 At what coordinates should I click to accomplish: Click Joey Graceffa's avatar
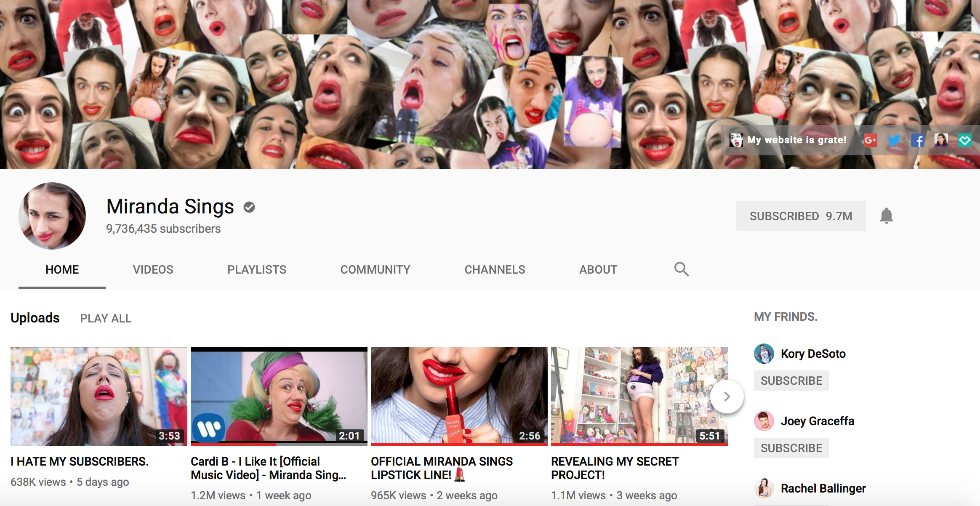coord(764,421)
